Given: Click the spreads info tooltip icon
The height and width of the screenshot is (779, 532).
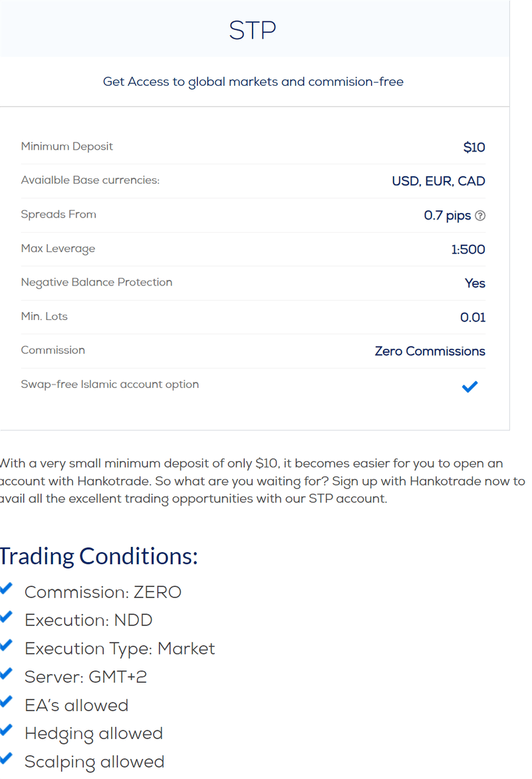Looking at the screenshot, I should coord(481,216).
